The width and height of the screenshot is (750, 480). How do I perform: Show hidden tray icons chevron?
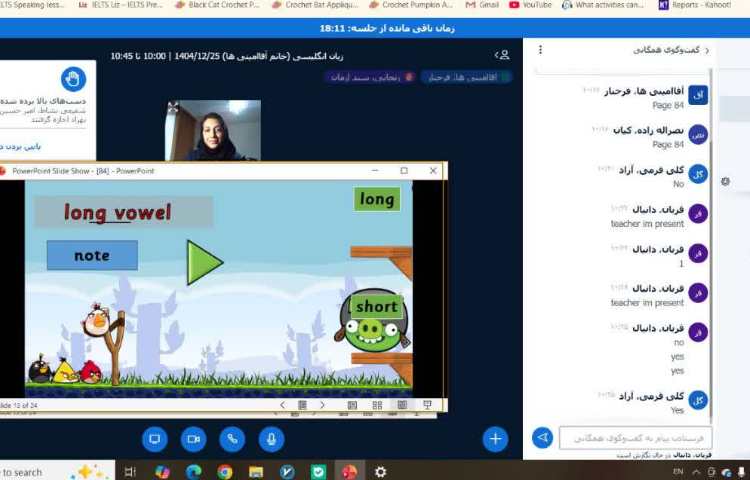click(695, 472)
